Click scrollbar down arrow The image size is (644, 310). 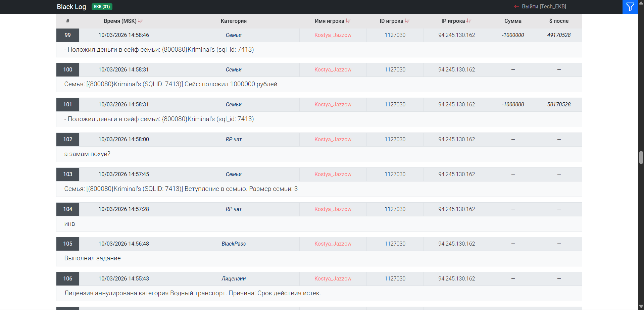[641, 307]
